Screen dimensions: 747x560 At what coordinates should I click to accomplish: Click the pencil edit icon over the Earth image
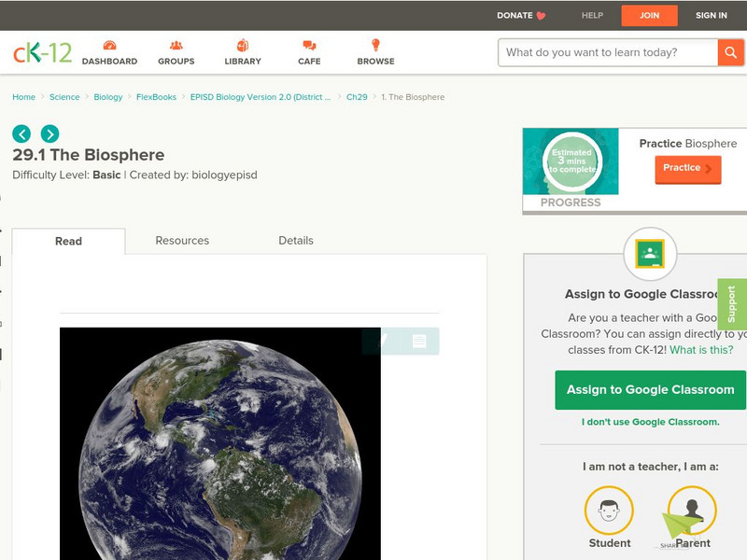click(383, 341)
